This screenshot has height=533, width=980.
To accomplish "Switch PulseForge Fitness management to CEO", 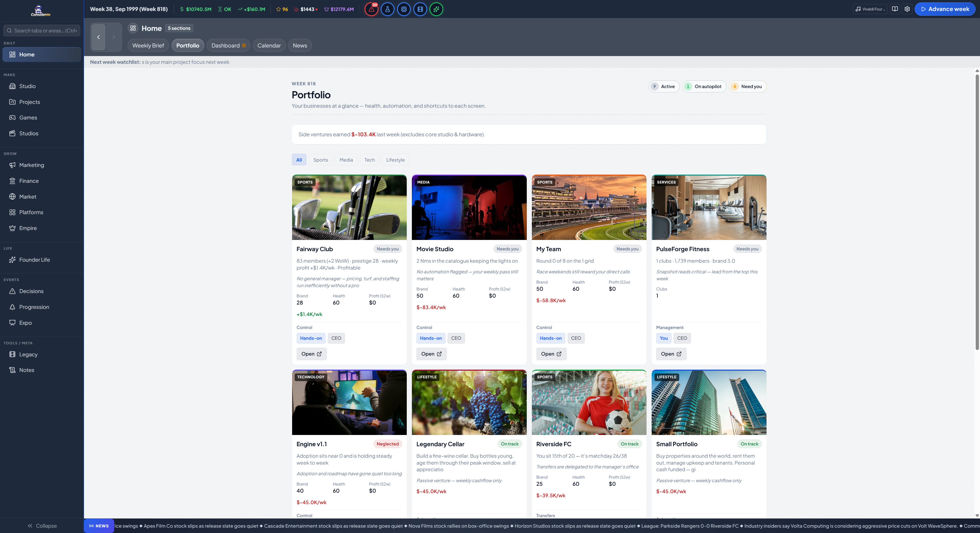I will pyautogui.click(x=682, y=338).
